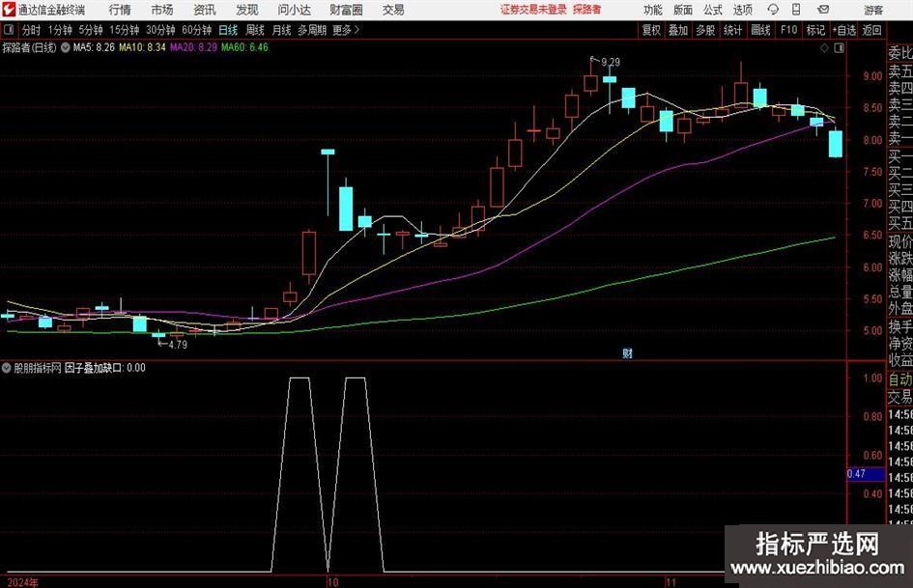Click the 证券交易未登录 login link

coord(533,10)
